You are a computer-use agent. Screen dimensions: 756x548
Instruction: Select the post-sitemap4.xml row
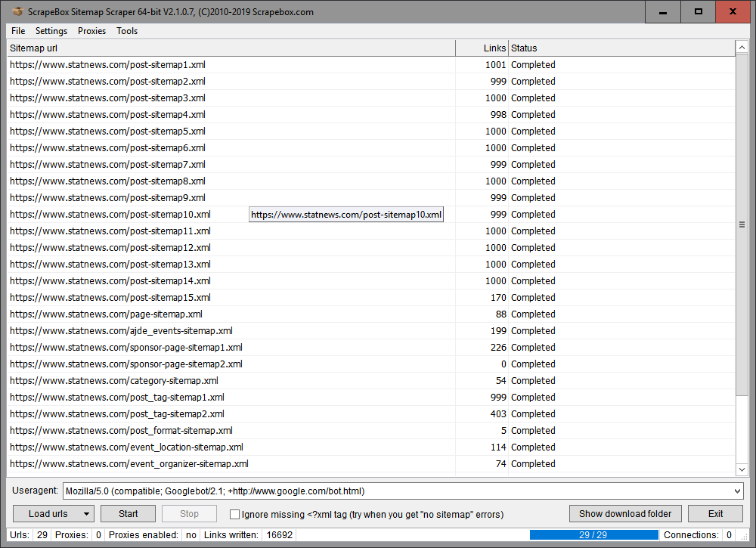click(x=371, y=115)
